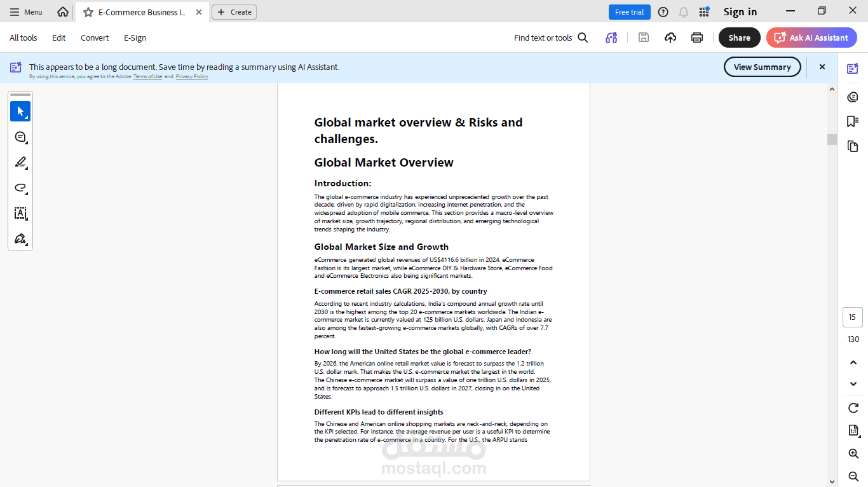Click the Sign in link
This screenshot has width=868, height=487.
click(x=740, y=12)
